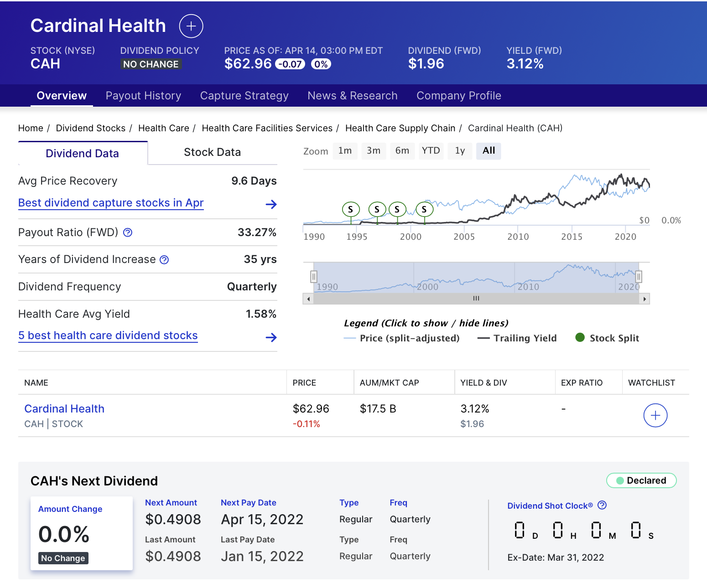Image resolution: width=707 pixels, height=588 pixels.
Task: Click header price $62.96
Action: pos(248,64)
